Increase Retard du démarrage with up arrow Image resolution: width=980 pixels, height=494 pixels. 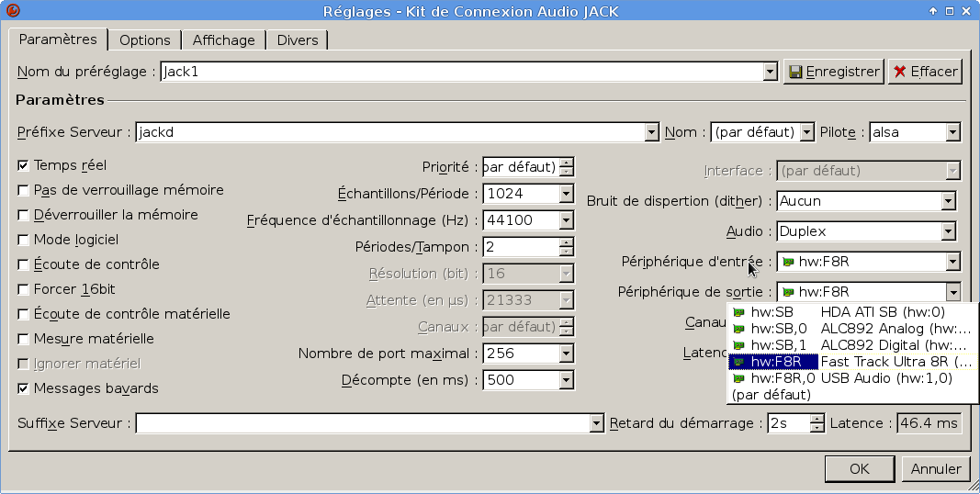coord(817,419)
